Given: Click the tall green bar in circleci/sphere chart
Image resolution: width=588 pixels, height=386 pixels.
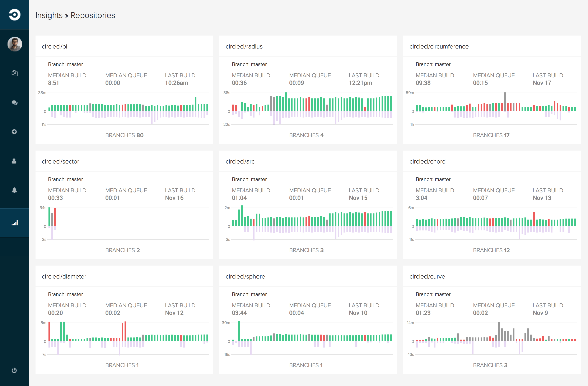Looking at the screenshot, I should (239, 331).
